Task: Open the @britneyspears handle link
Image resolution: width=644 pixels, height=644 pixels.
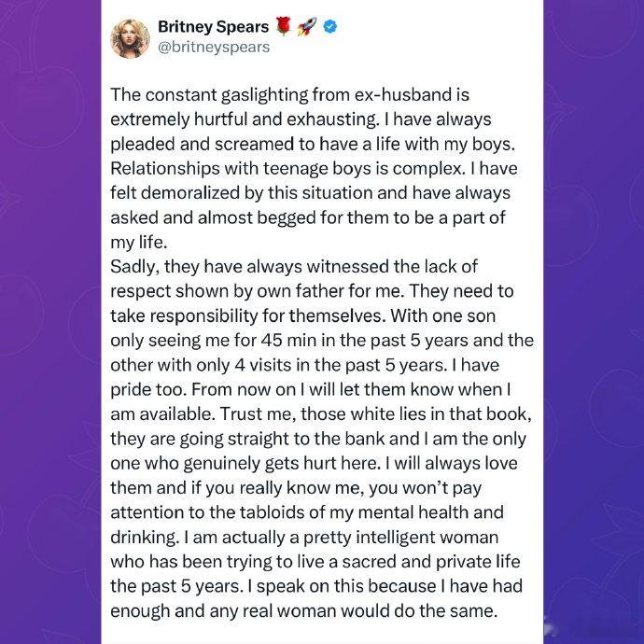Action: [214, 47]
